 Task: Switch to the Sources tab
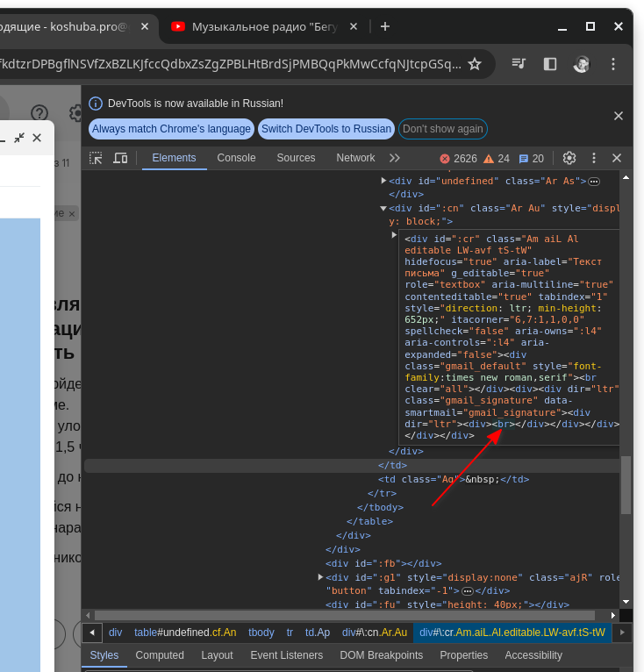pyautogui.click(x=296, y=158)
